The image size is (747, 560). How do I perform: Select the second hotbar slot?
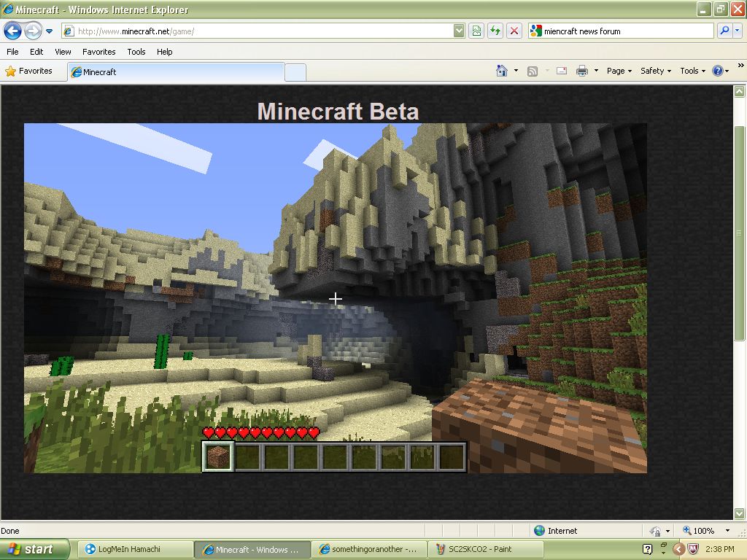247,456
